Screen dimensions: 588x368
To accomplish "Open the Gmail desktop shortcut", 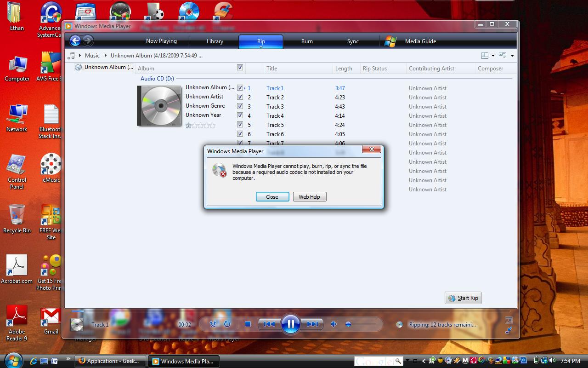I will pyautogui.click(x=51, y=321).
